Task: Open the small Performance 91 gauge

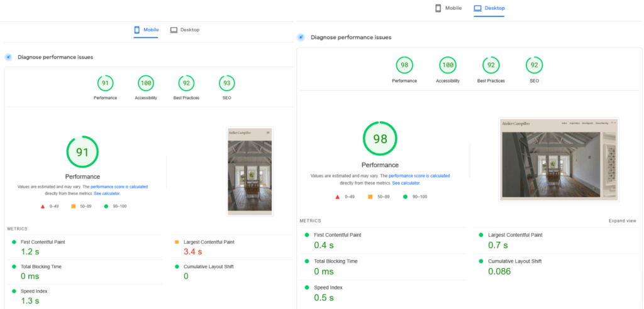Action: [105, 84]
